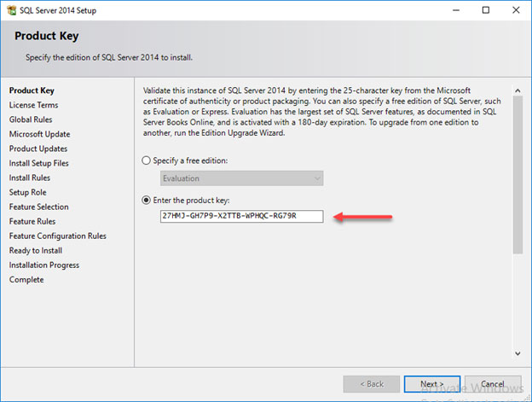This screenshot has height=402, width=532.
Task: Select Installation Progress step in sidebar
Action: point(44,265)
